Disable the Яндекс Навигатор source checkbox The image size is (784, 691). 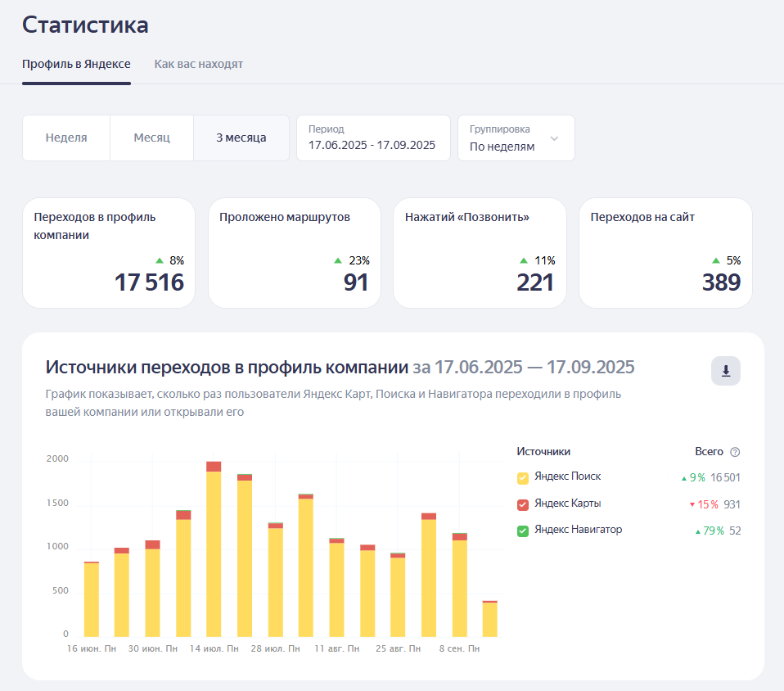(523, 531)
